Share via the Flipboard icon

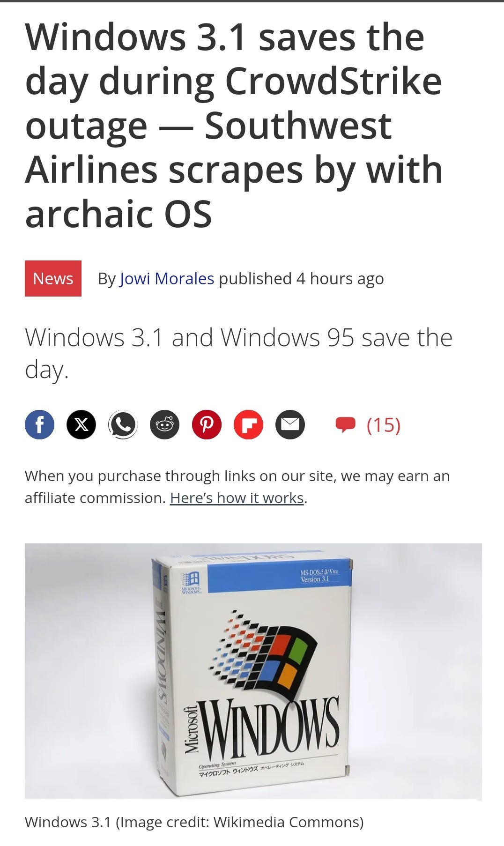[x=248, y=424]
